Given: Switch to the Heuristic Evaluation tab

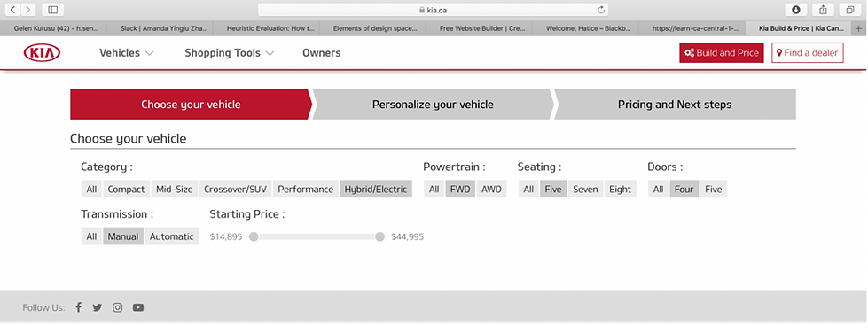Looking at the screenshot, I should [270, 27].
